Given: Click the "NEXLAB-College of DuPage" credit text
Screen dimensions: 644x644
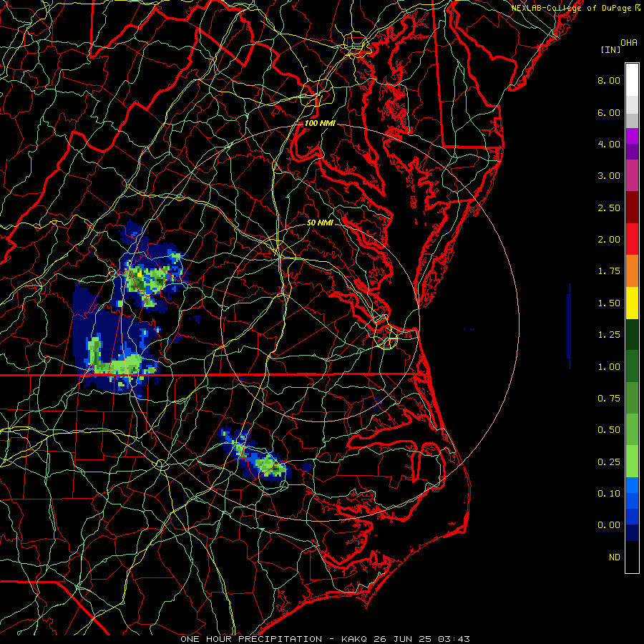Looking at the screenshot, I should coord(572,8).
